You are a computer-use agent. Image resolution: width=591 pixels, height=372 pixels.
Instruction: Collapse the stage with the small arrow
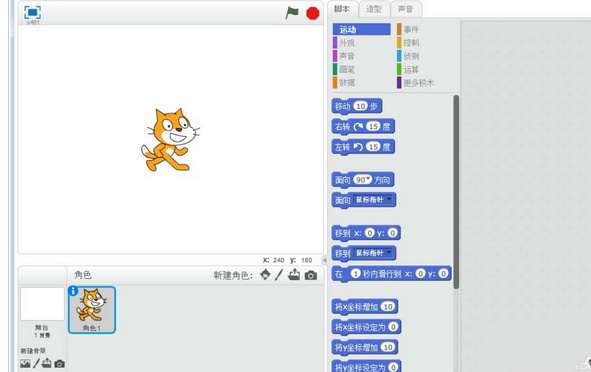tap(324, 260)
